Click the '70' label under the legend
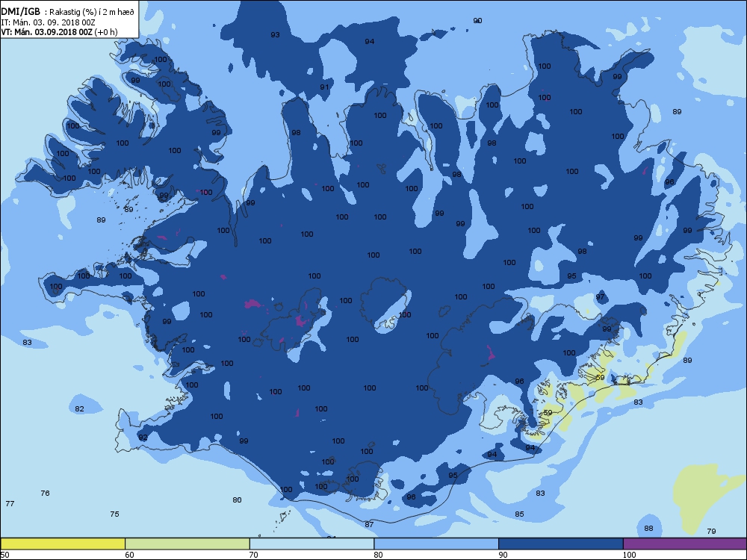 click(x=254, y=555)
